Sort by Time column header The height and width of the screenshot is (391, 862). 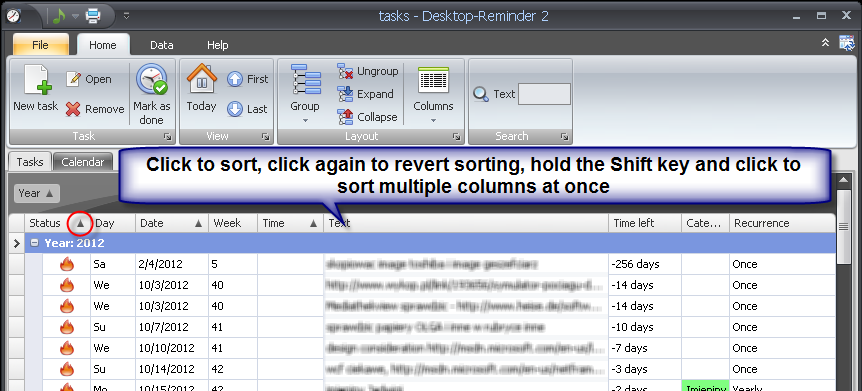[290, 223]
